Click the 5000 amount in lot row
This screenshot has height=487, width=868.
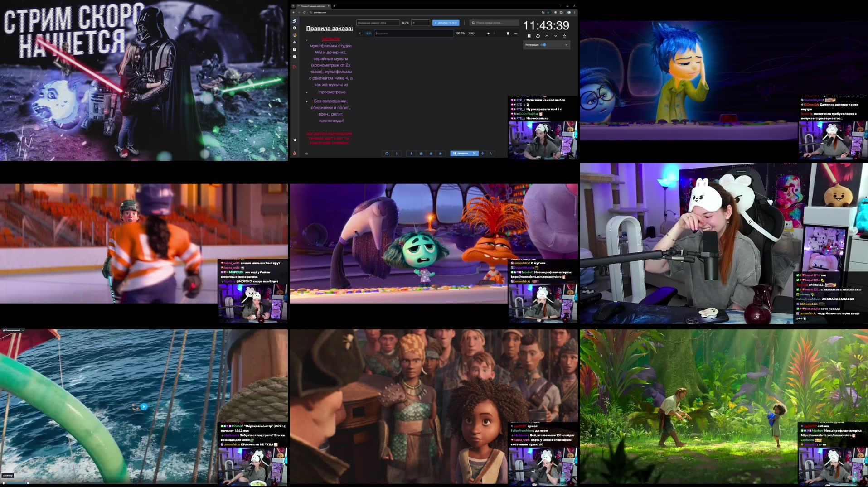tap(471, 33)
